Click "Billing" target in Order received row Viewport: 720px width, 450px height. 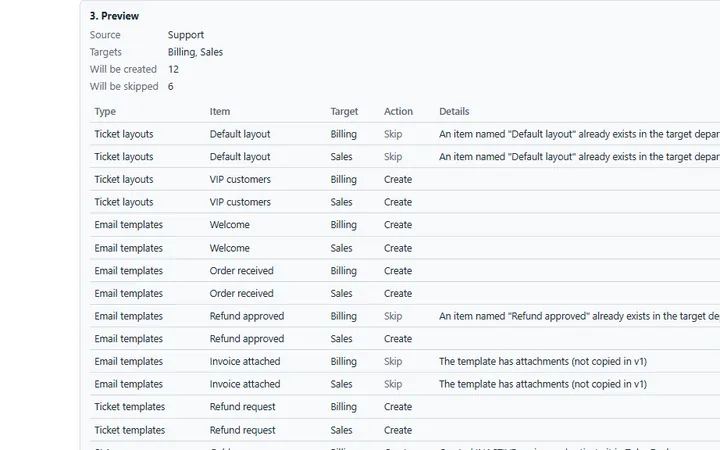pos(343,271)
